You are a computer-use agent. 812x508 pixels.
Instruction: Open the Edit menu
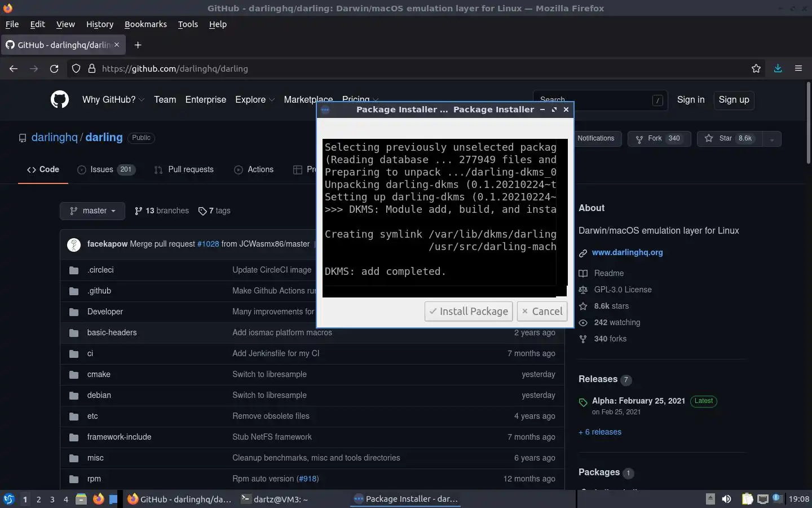(38, 24)
